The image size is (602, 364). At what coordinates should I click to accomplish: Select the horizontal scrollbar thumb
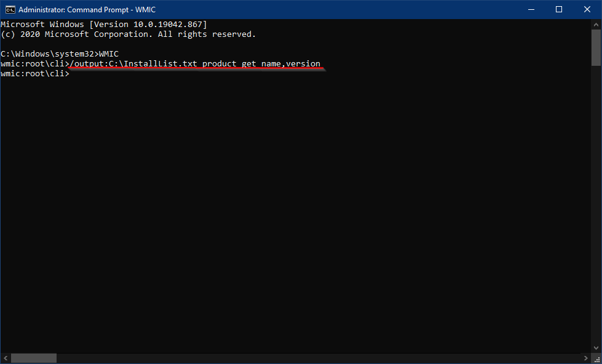tap(33, 358)
